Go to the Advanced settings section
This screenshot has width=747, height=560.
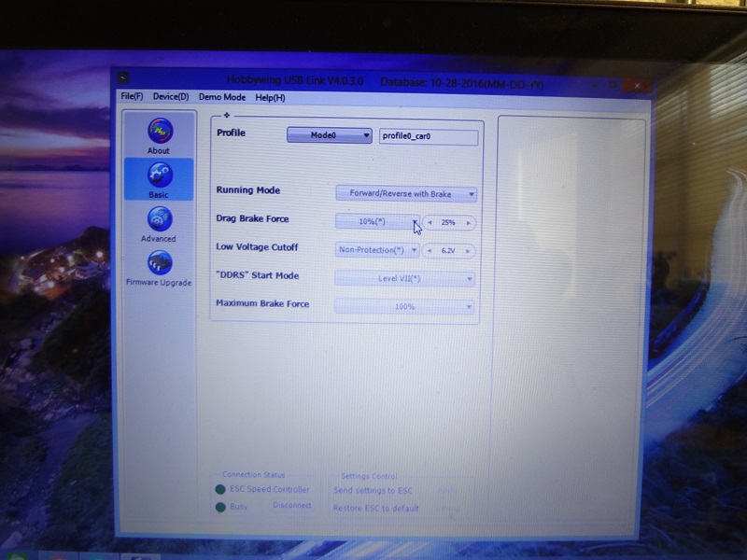[x=159, y=225]
